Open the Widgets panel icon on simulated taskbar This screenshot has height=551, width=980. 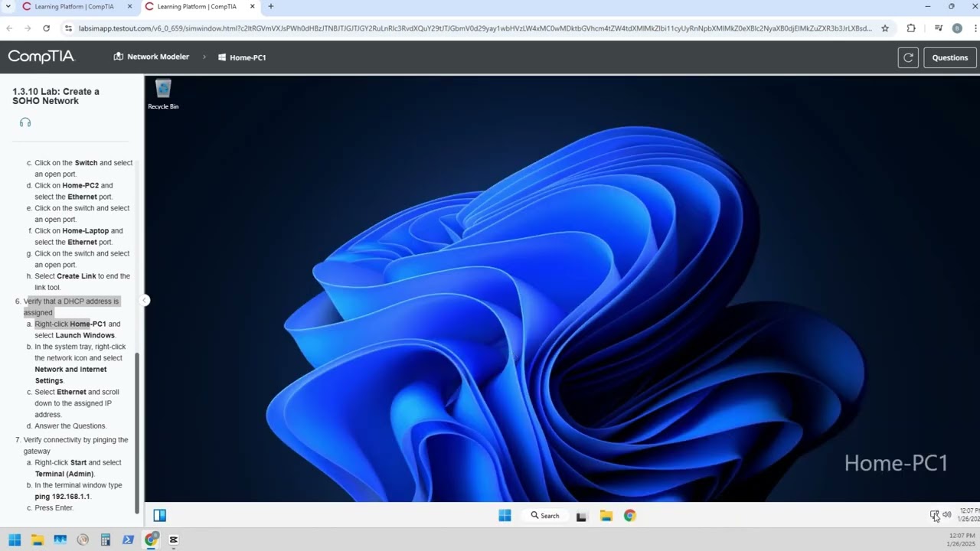pyautogui.click(x=159, y=516)
